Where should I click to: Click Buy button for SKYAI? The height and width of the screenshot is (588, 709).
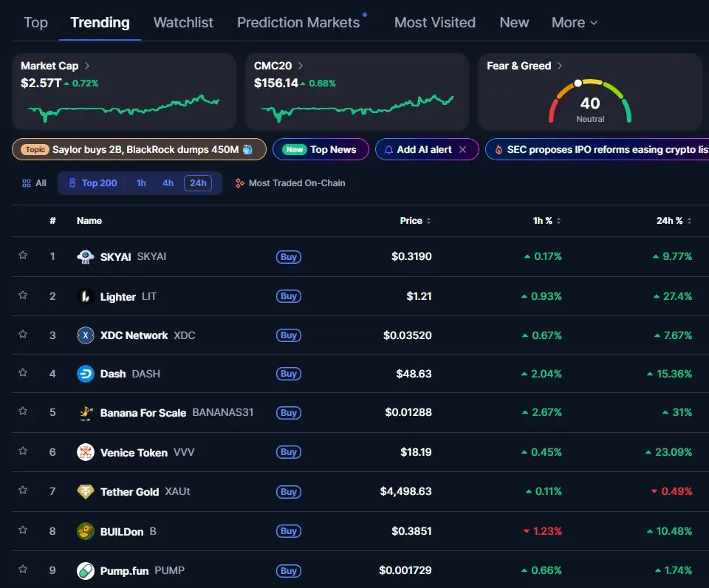click(289, 257)
